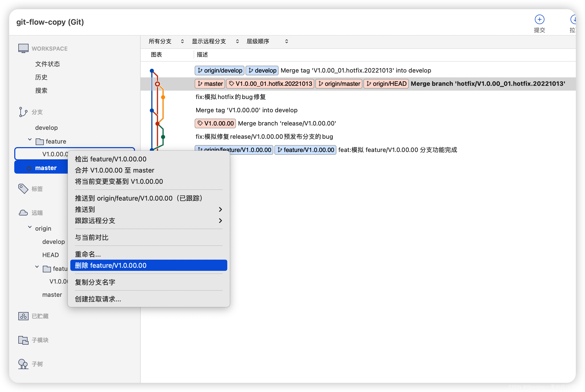Select commit "Merge branch 'release/V1.0.00.00'"
The height and width of the screenshot is (392, 585).
click(287, 123)
